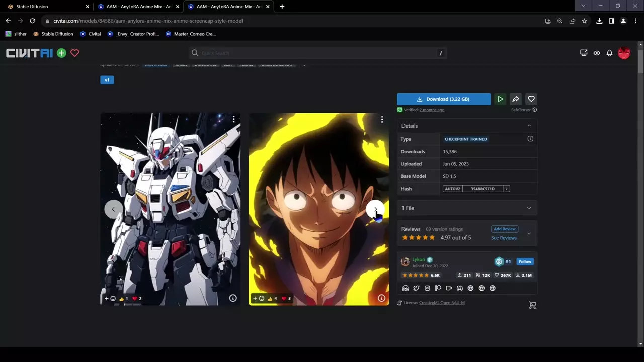Toggle the heart favorite button for model

tap(531, 99)
